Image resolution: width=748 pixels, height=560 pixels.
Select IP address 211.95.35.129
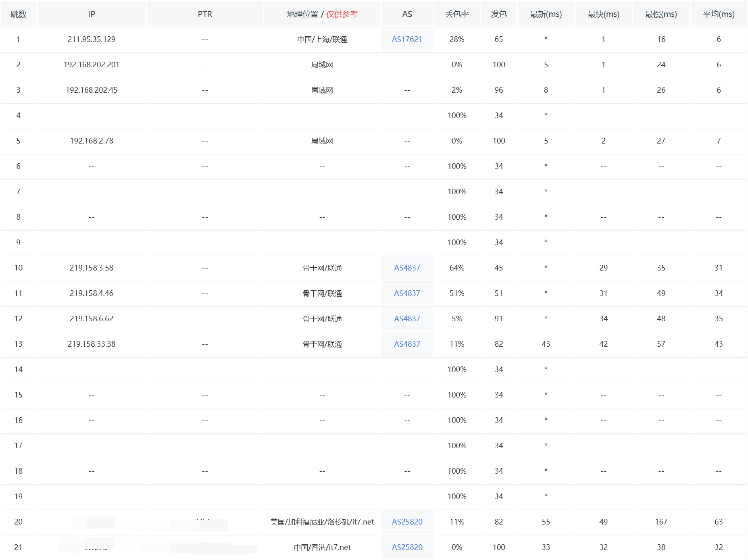[x=92, y=39]
